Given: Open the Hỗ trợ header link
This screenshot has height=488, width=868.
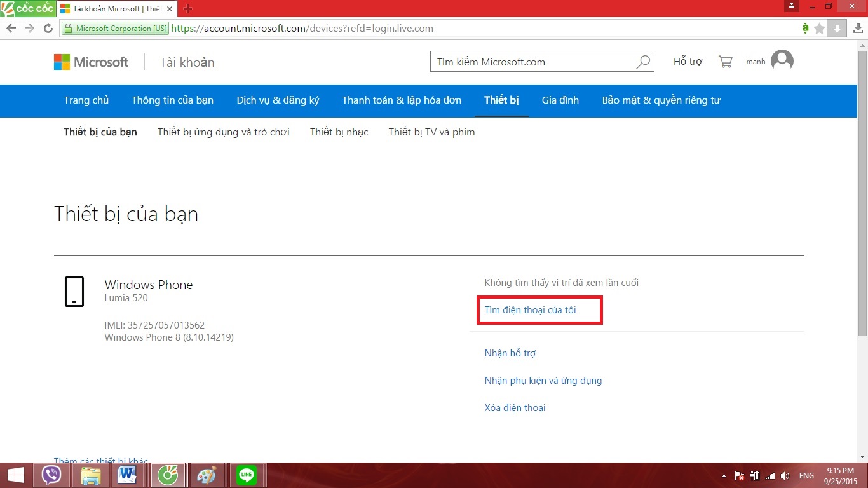Looking at the screenshot, I should tap(688, 62).
